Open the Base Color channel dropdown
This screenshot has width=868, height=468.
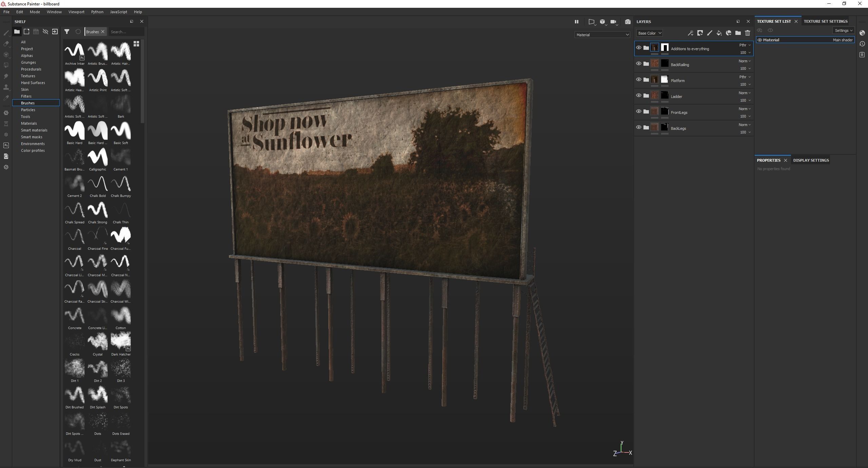[x=649, y=33]
